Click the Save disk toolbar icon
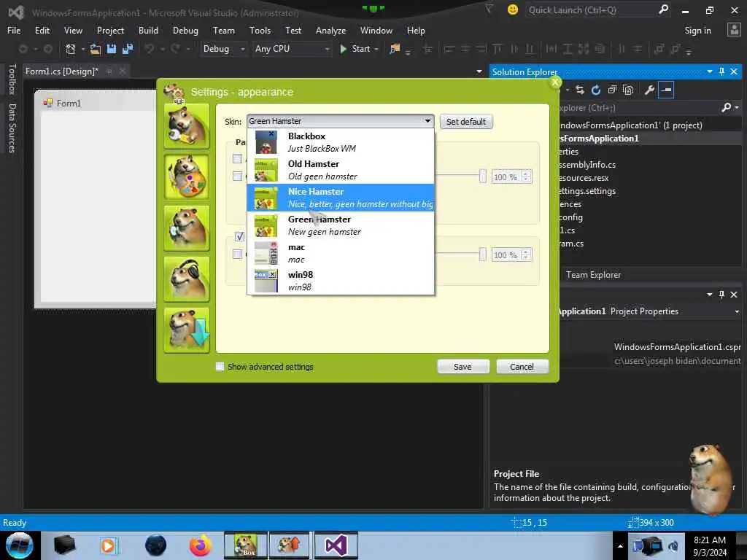Viewport: 747px width, 560px height. pos(112,49)
